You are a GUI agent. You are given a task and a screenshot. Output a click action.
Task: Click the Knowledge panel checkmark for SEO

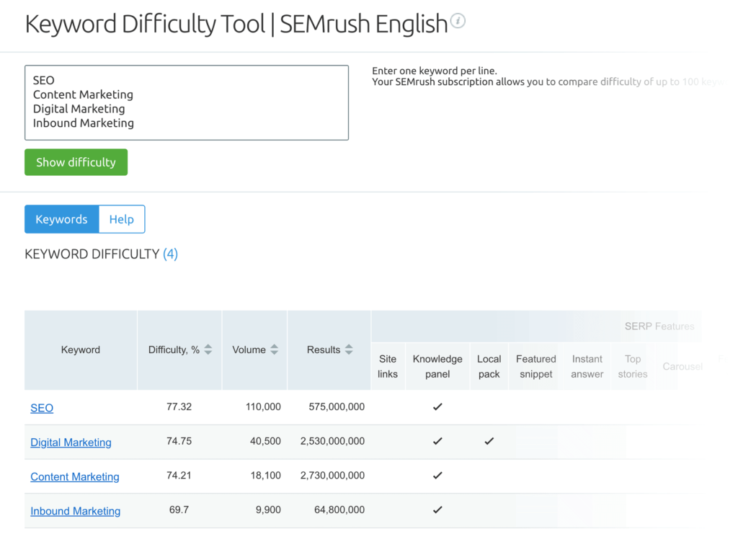(437, 407)
